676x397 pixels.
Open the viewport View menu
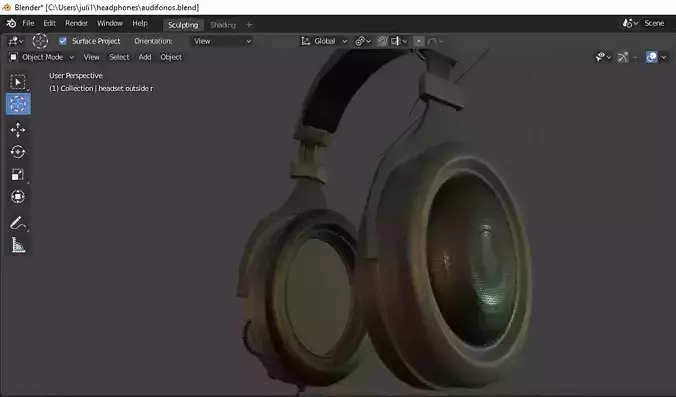(x=91, y=57)
